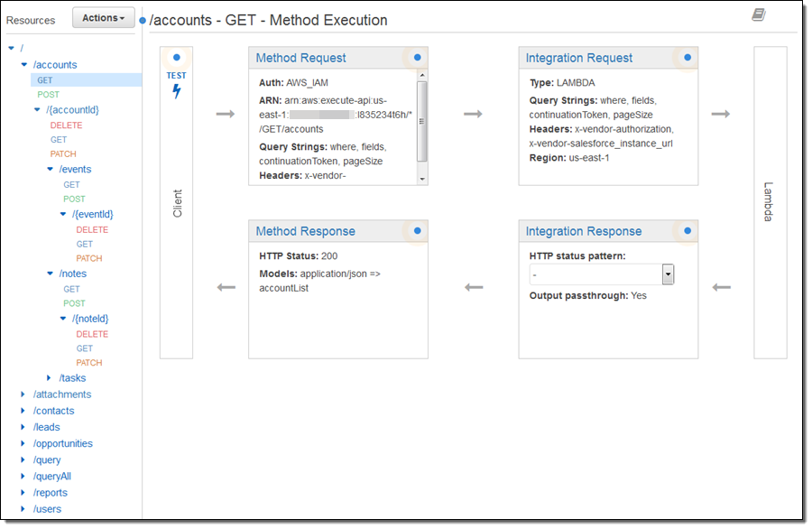Expand the /tasks resource node
The width and height of the screenshot is (812, 529).
pyautogui.click(x=50, y=378)
